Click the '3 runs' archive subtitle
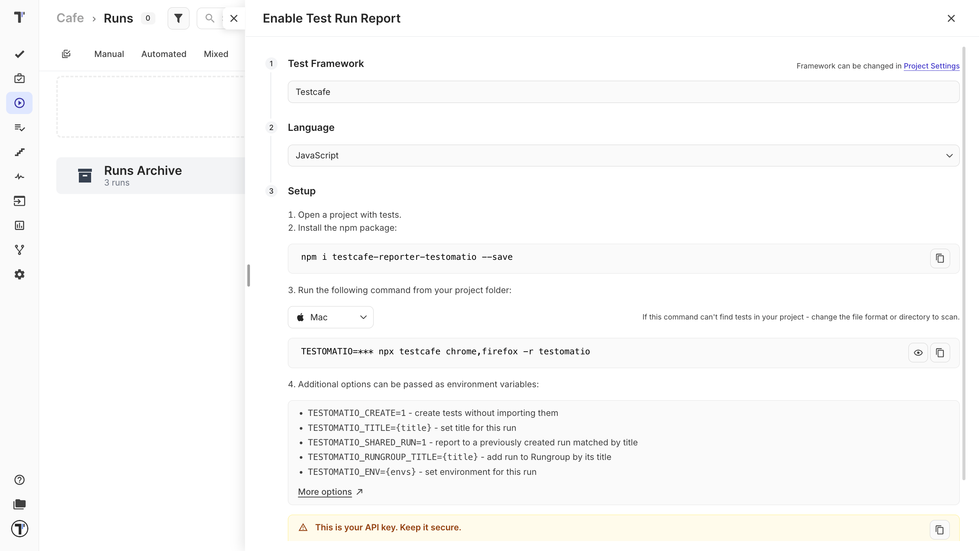The height and width of the screenshot is (551, 980). [117, 183]
